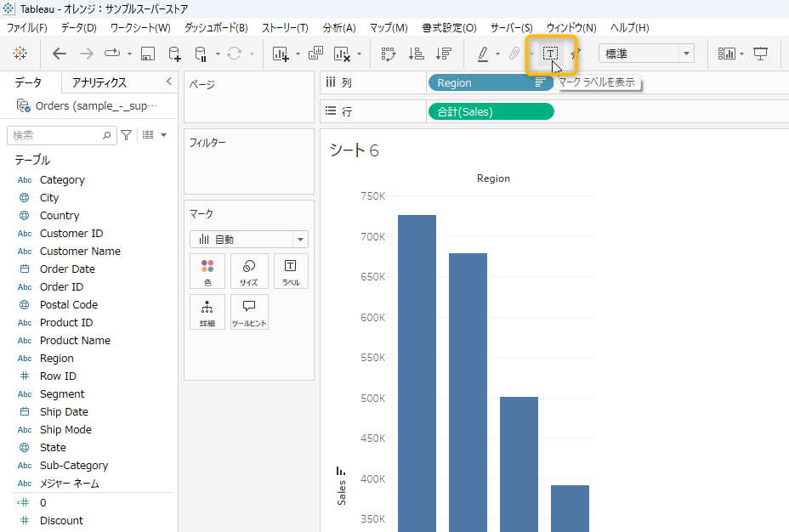Expand the 標準 fit dropdown in toolbar

[x=646, y=54]
